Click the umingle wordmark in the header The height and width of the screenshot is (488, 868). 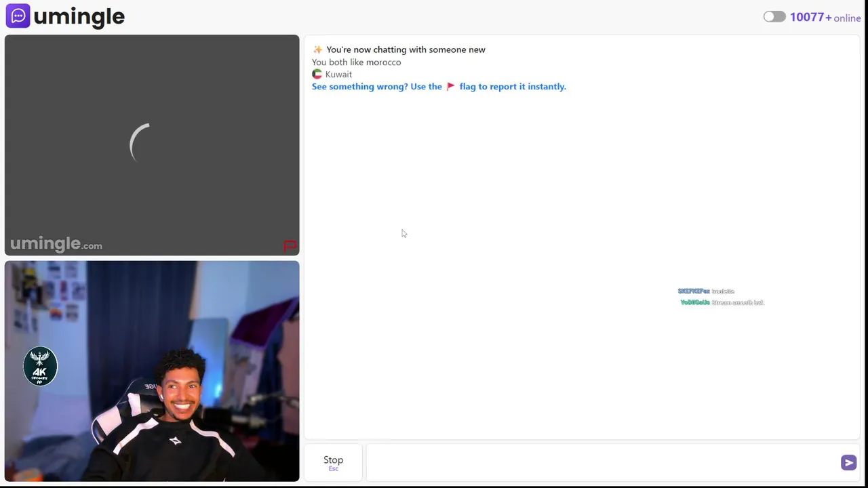pos(79,17)
